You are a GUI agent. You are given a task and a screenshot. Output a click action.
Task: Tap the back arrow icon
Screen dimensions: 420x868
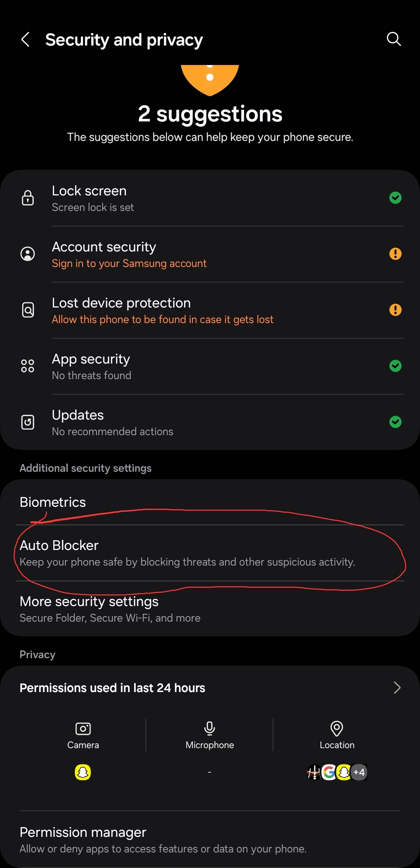tap(26, 39)
